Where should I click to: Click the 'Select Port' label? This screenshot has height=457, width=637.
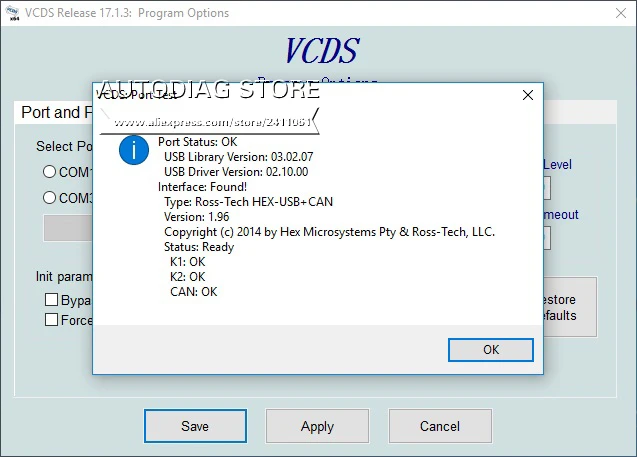(x=65, y=146)
